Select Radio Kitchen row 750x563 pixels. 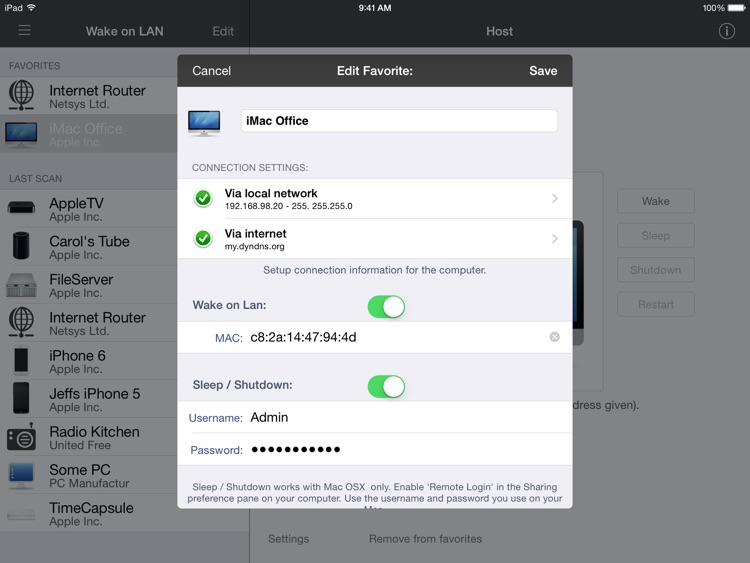pos(88,437)
